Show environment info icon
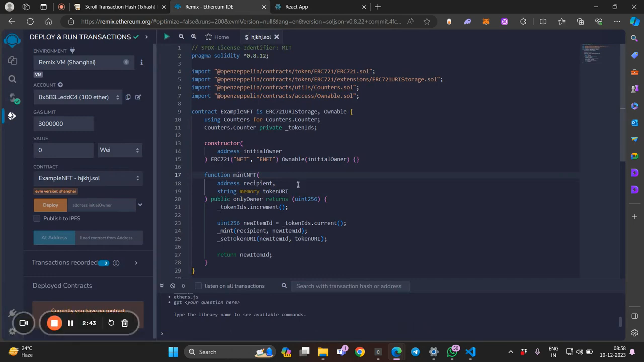The height and width of the screenshot is (362, 644). pos(141,62)
